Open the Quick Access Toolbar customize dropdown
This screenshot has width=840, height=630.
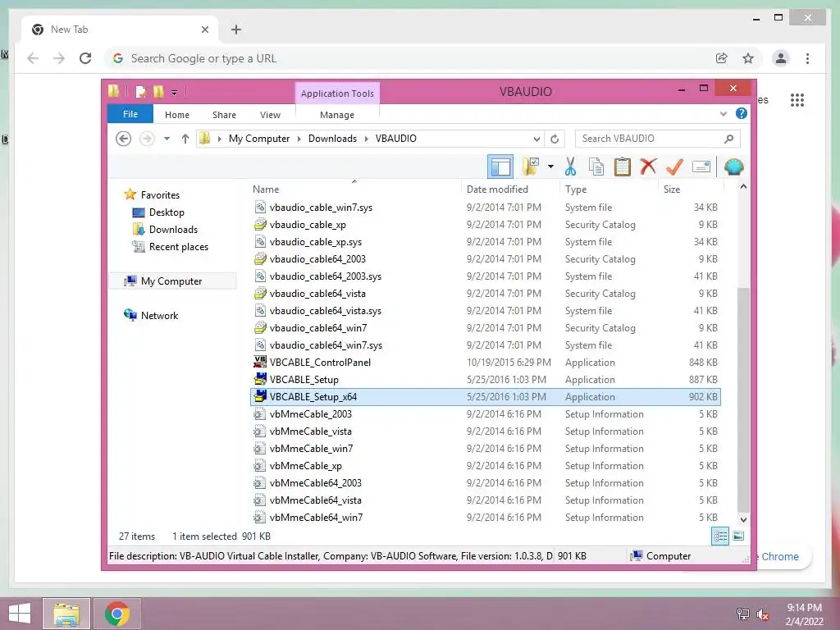click(x=174, y=92)
